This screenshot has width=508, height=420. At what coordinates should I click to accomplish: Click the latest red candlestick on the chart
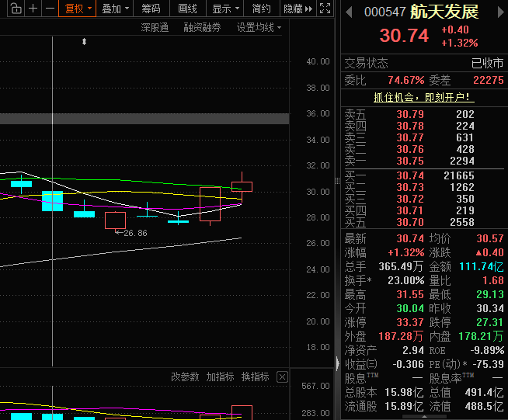tap(242, 187)
